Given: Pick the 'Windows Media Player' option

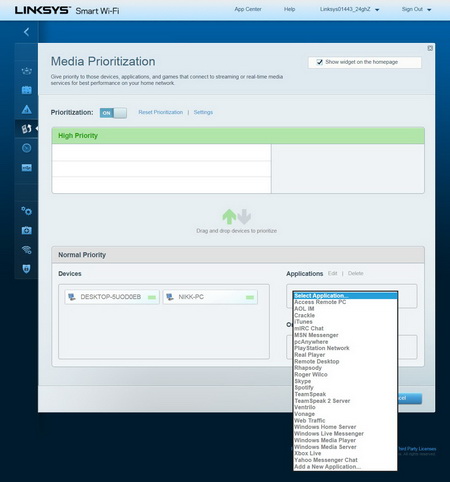Looking at the screenshot, I should coord(345,440).
